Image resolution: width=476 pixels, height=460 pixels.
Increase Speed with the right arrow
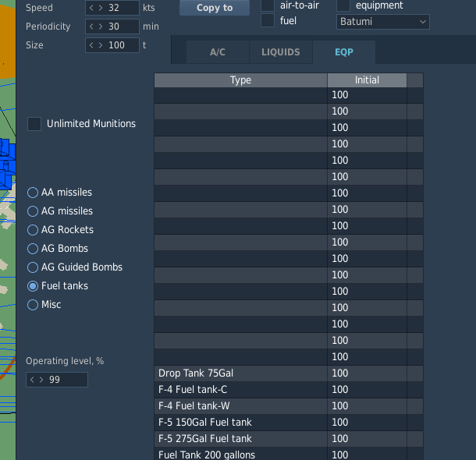click(x=101, y=8)
